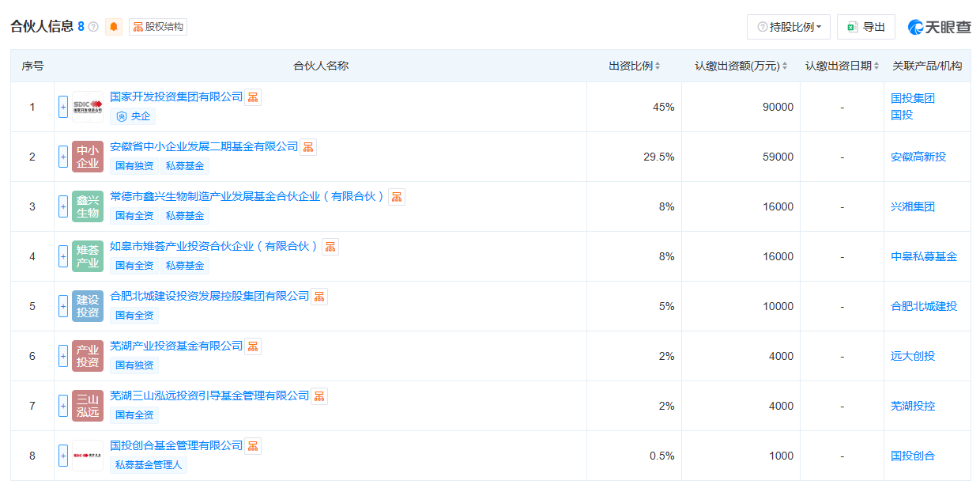
Task: Open the 股权结构 button
Action: pyautogui.click(x=158, y=27)
